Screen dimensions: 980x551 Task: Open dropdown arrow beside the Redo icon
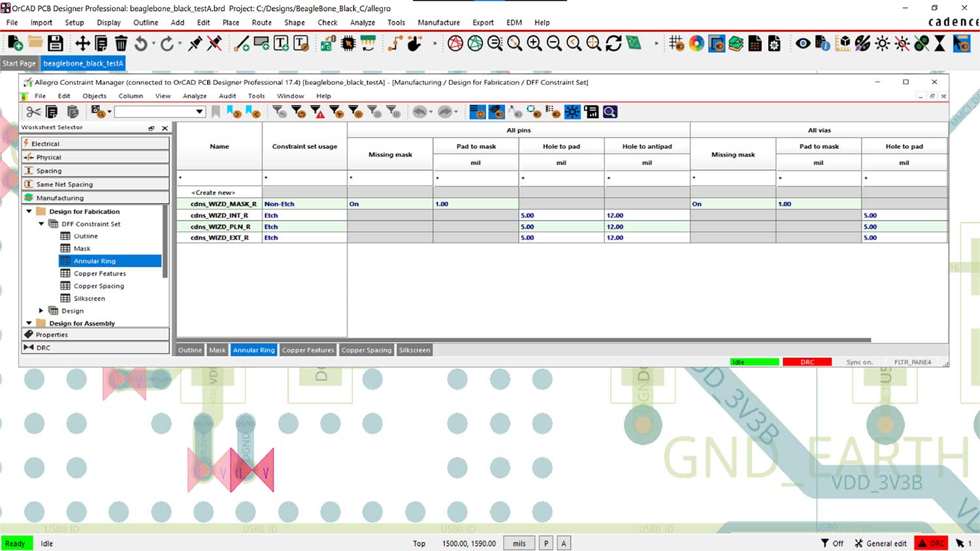coord(455,112)
